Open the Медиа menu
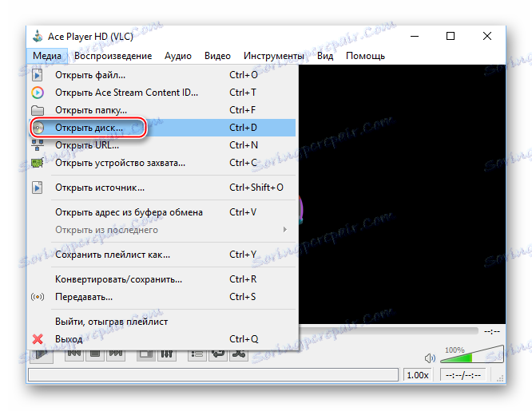 (x=47, y=56)
